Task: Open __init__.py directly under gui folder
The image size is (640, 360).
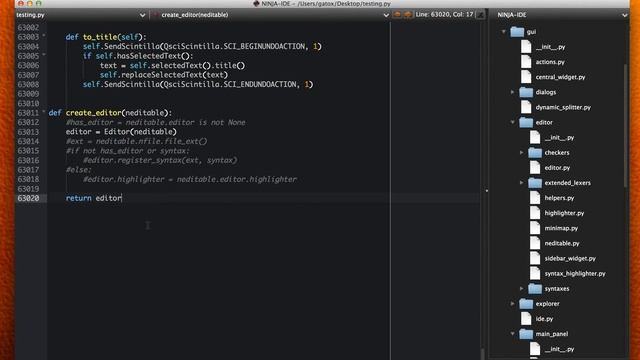Action: pyautogui.click(x=550, y=47)
